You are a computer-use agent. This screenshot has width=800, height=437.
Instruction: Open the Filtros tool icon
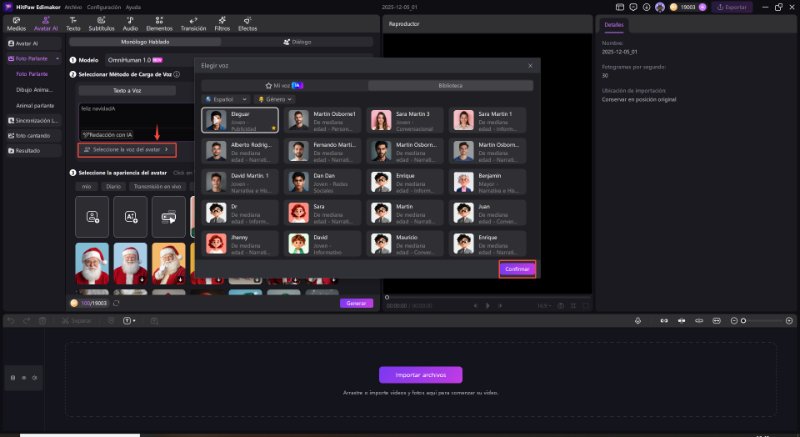pyautogui.click(x=221, y=23)
